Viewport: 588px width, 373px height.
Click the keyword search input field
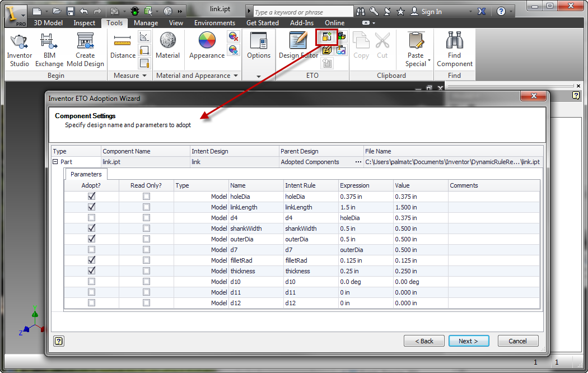coord(303,12)
